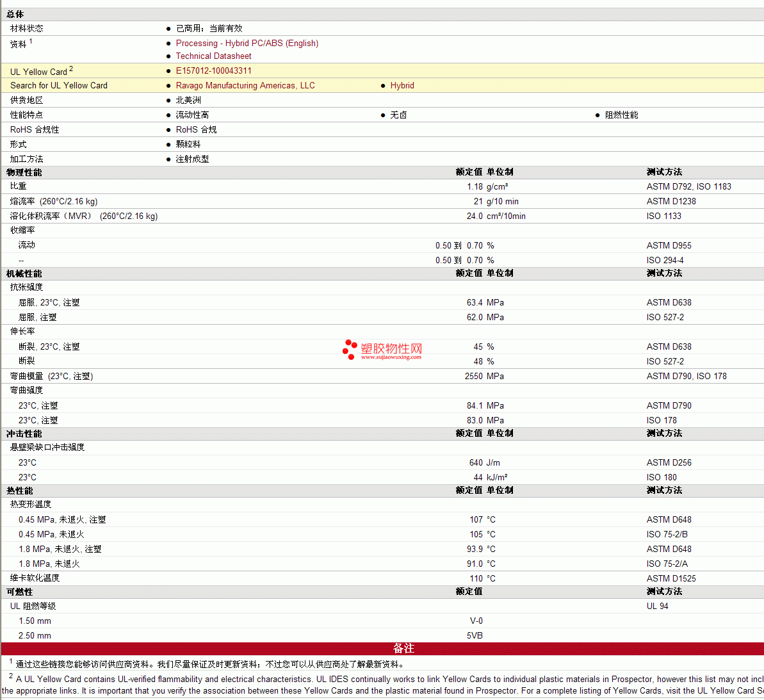Select the 物理性能 section header

point(24,172)
